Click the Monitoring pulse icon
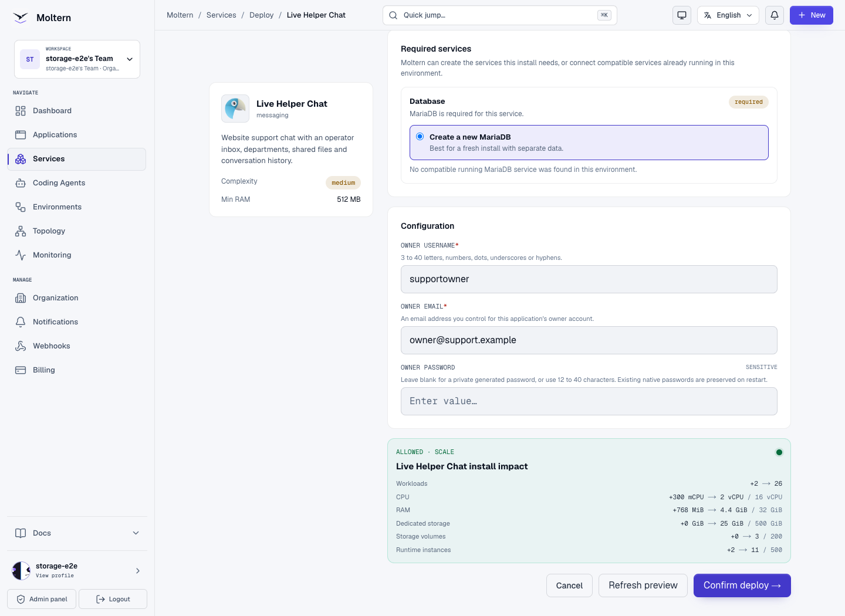Screen dimensions: 845x616 (x=21, y=255)
